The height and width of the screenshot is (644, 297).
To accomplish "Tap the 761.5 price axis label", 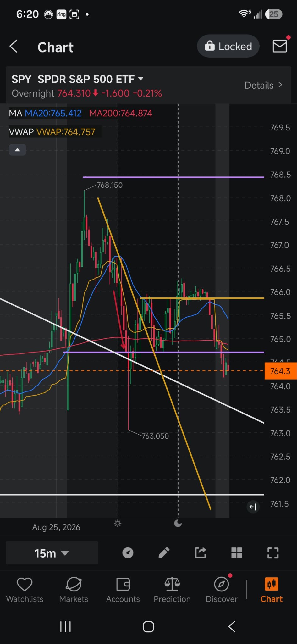I will tap(279, 504).
